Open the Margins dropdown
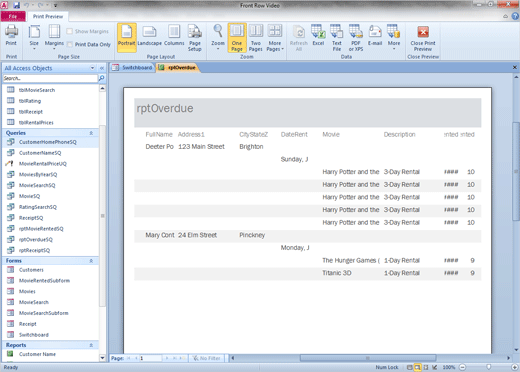Screen dimensions: 520x372 [x=54, y=37]
